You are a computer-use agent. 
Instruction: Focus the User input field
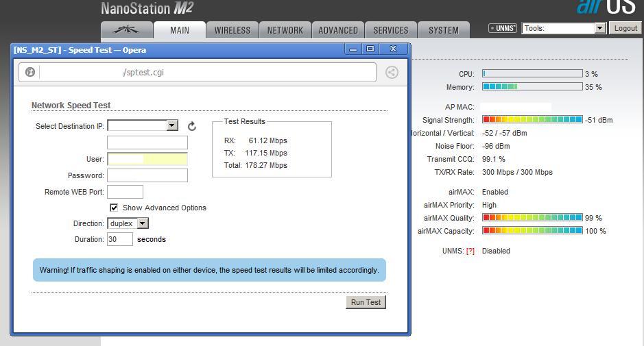point(147,159)
